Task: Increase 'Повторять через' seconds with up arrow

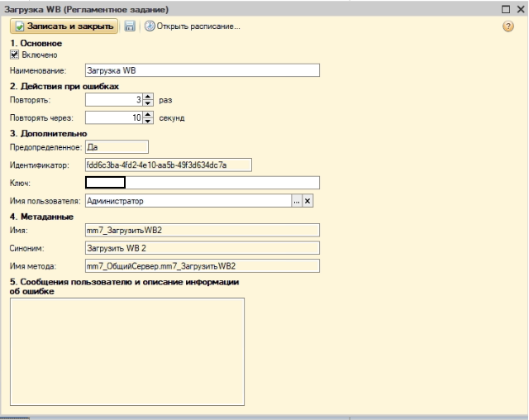Action: tap(148, 114)
